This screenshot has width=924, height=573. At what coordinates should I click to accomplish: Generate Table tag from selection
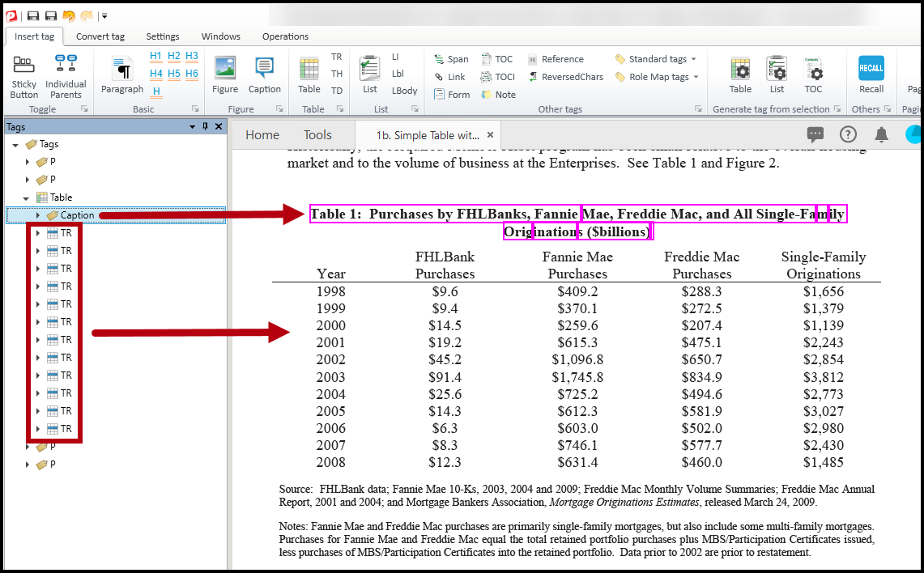740,74
